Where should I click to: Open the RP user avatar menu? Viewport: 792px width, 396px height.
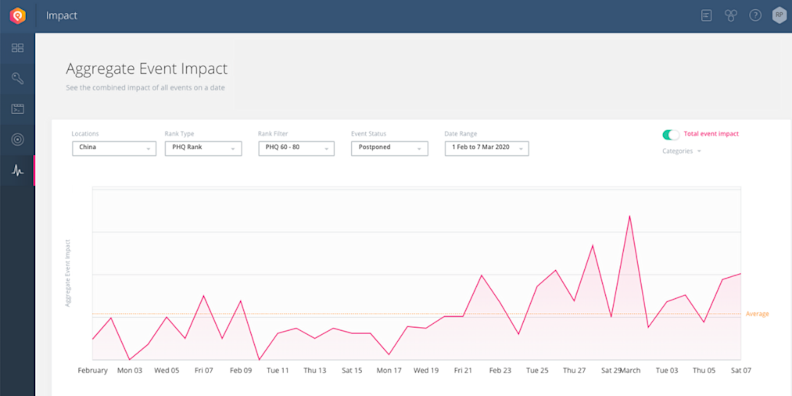(x=779, y=15)
